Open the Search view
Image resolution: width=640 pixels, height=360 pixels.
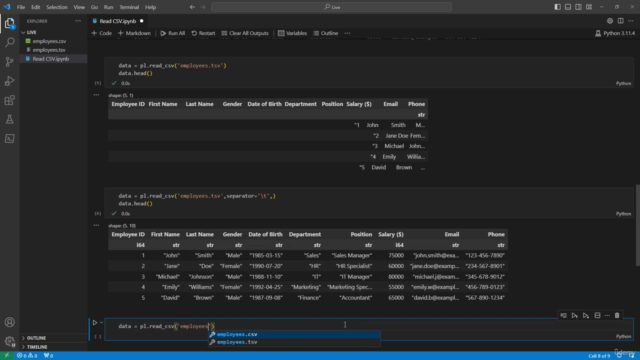pos(9,42)
